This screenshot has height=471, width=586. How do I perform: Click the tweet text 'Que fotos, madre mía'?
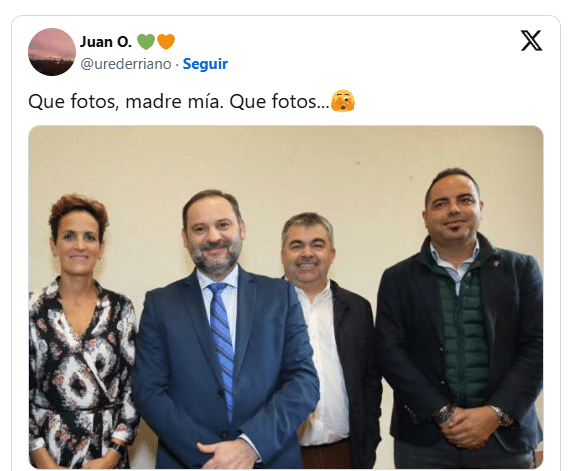coord(125,102)
